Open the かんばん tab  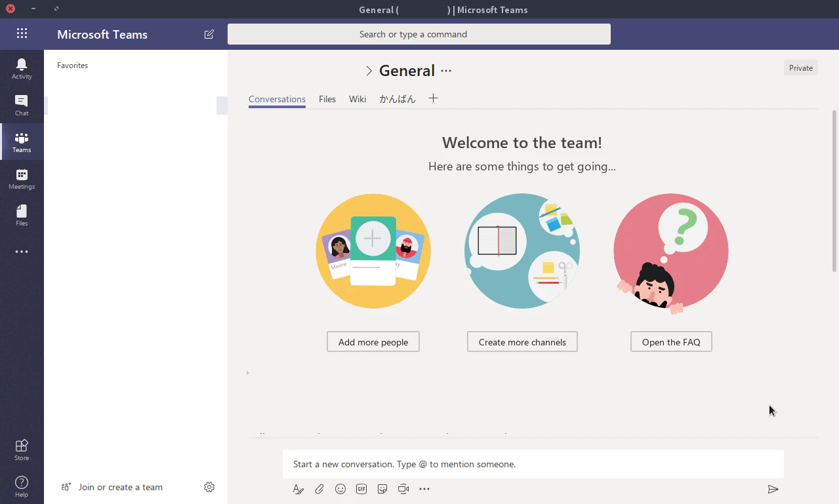398,99
